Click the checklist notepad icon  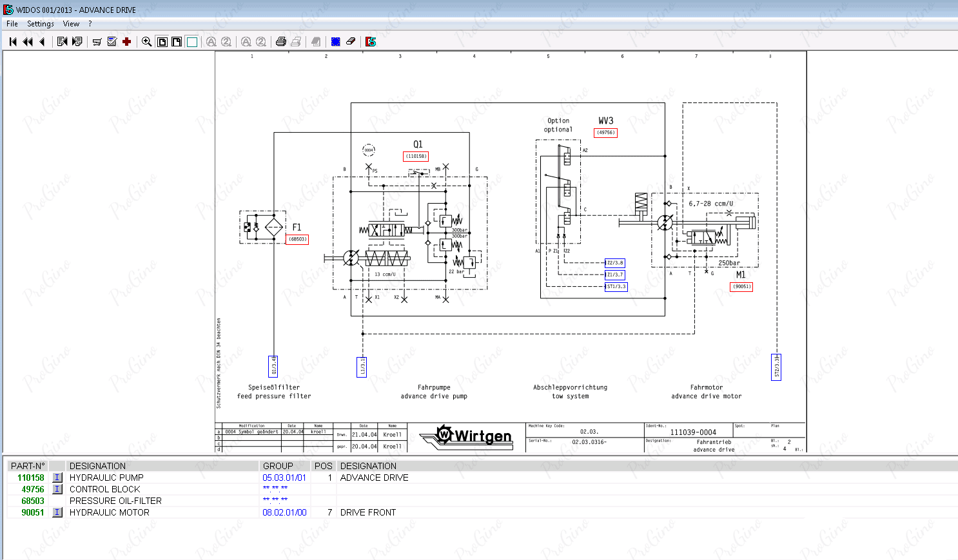click(x=112, y=42)
